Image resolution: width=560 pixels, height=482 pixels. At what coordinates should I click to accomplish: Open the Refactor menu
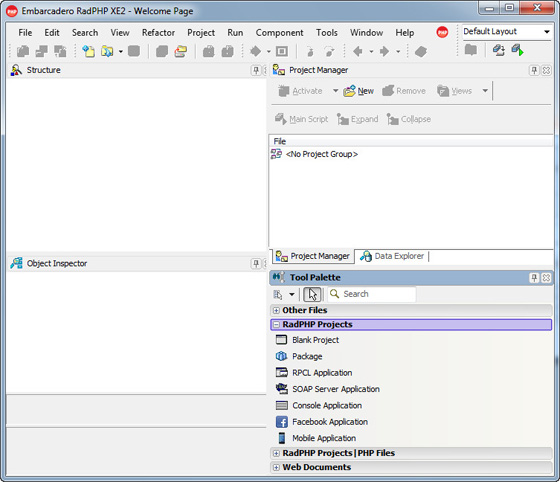158,33
